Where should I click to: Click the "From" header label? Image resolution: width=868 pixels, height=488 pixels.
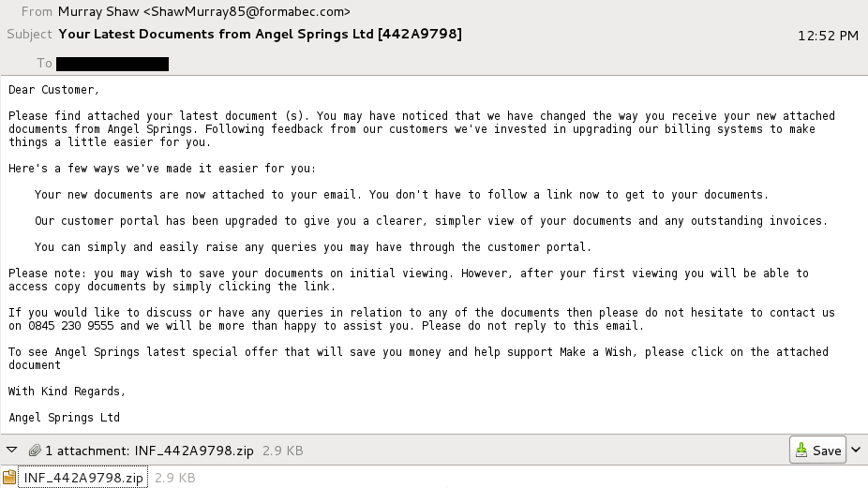coord(37,12)
